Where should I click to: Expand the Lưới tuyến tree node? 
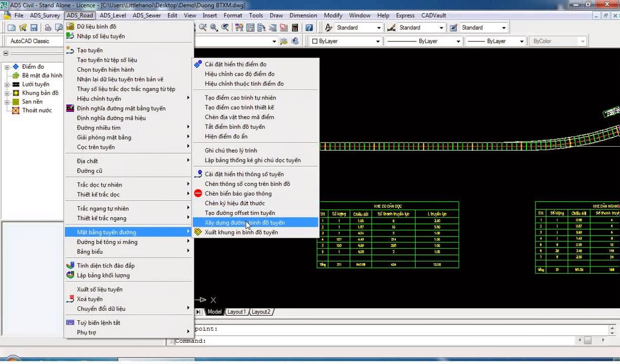click(7, 84)
